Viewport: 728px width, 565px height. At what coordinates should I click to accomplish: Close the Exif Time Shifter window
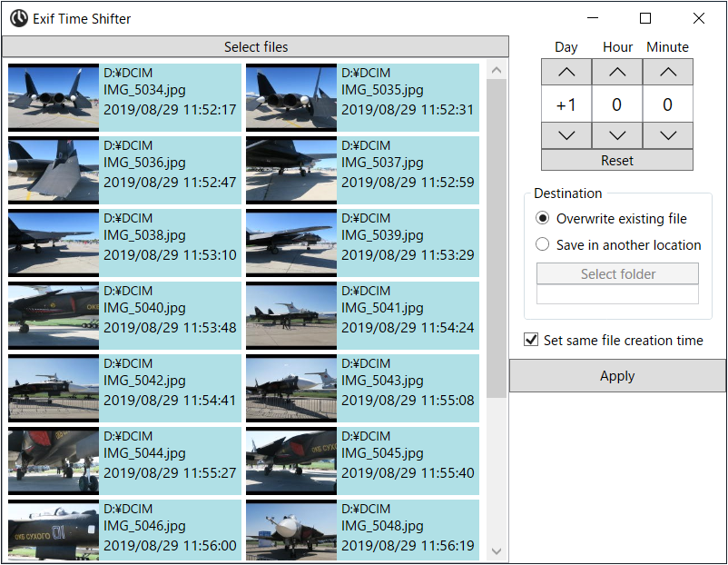pyautogui.click(x=698, y=18)
